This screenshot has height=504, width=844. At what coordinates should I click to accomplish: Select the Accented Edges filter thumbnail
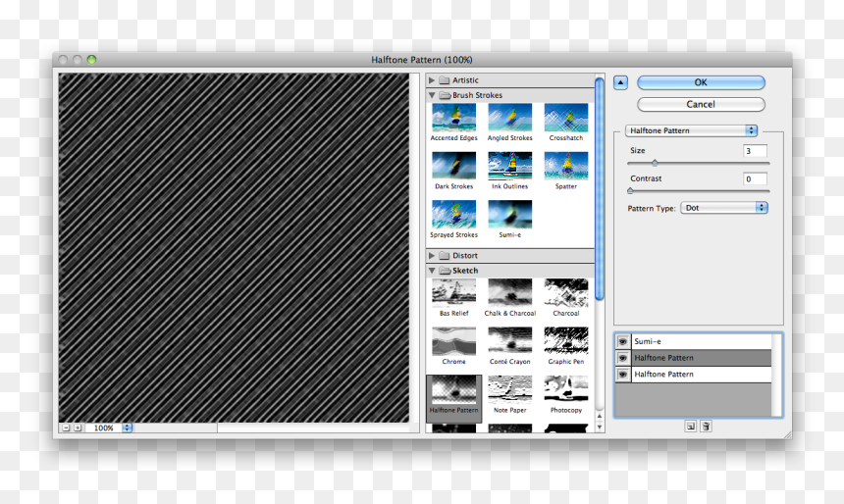(x=453, y=118)
